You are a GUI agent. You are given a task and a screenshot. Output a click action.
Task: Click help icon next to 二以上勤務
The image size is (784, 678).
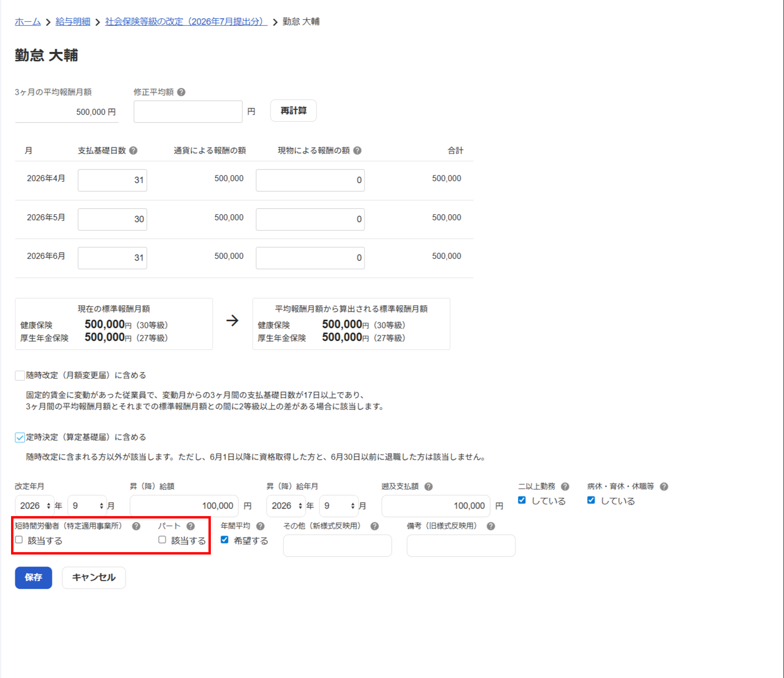point(565,486)
